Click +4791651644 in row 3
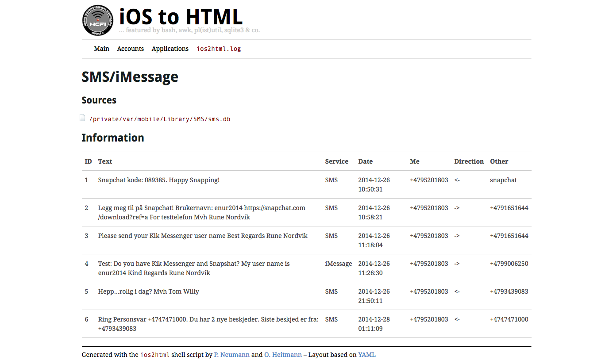Screen dimensions: 613x364 click(x=509, y=236)
